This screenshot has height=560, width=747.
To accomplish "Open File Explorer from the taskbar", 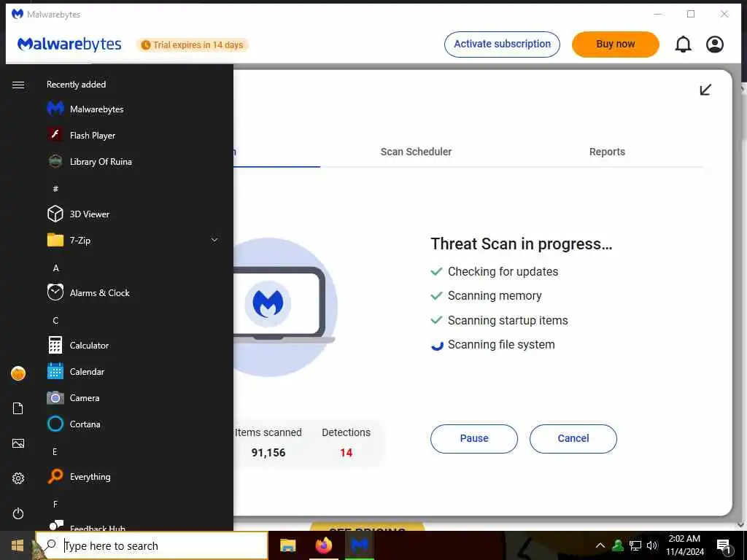I will point(287,545).
